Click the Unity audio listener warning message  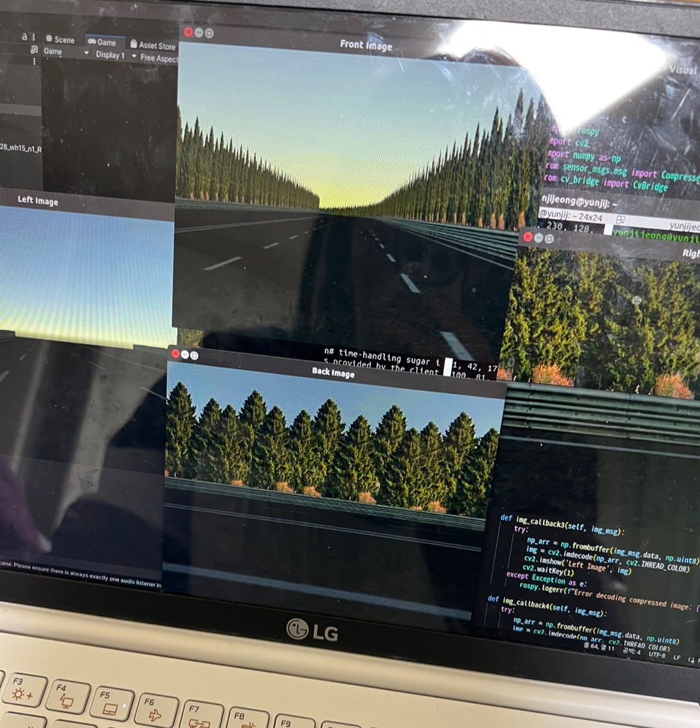[81, 575]
